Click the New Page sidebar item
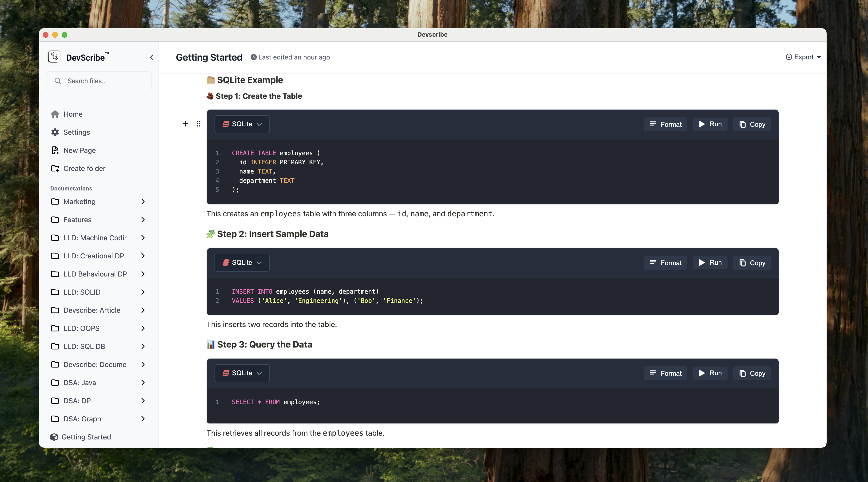868x482 pixels. click(79, 150)
